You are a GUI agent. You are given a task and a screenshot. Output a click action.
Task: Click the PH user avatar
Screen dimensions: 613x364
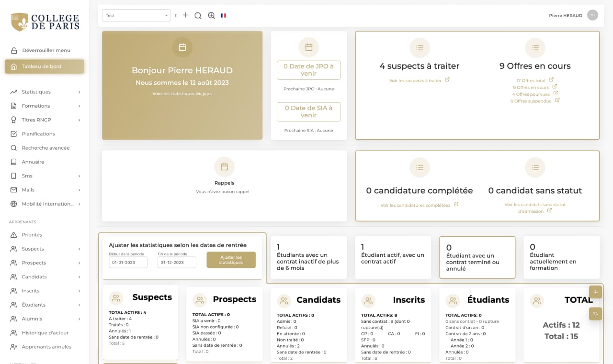pos(592,15)
